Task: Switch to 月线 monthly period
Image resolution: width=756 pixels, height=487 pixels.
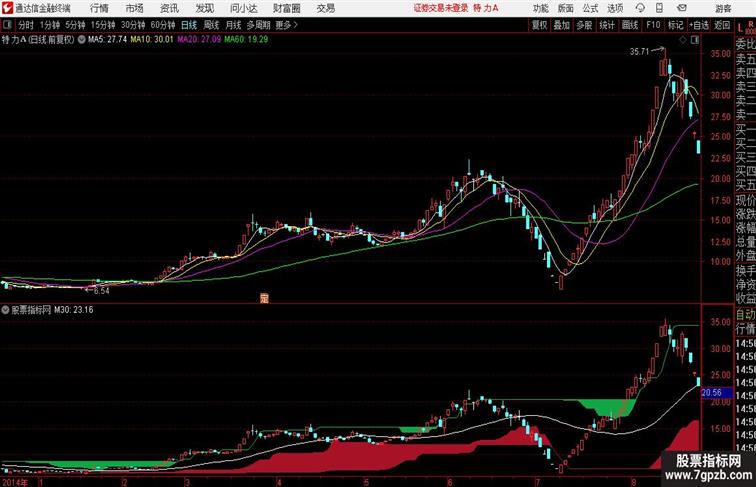Action: click(x=233, y=25)
